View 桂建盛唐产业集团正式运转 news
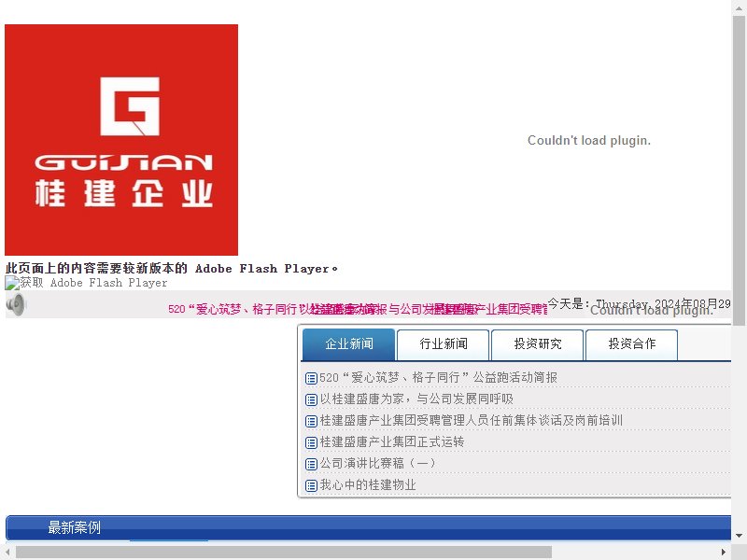The height and width of the screenshot is (560, 747). [391, 441]
